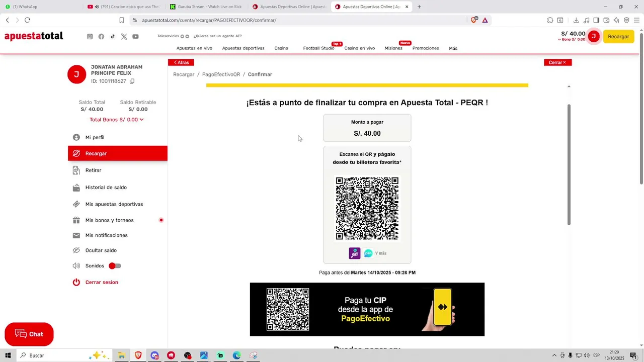Click the Plin wallet logo
The image size is (644, 362).
(368, 253)
